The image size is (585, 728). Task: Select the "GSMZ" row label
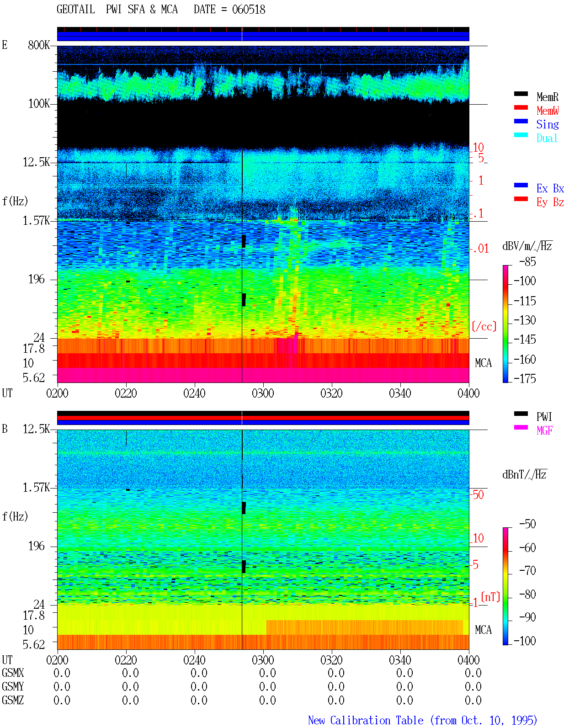click(13, 700)
